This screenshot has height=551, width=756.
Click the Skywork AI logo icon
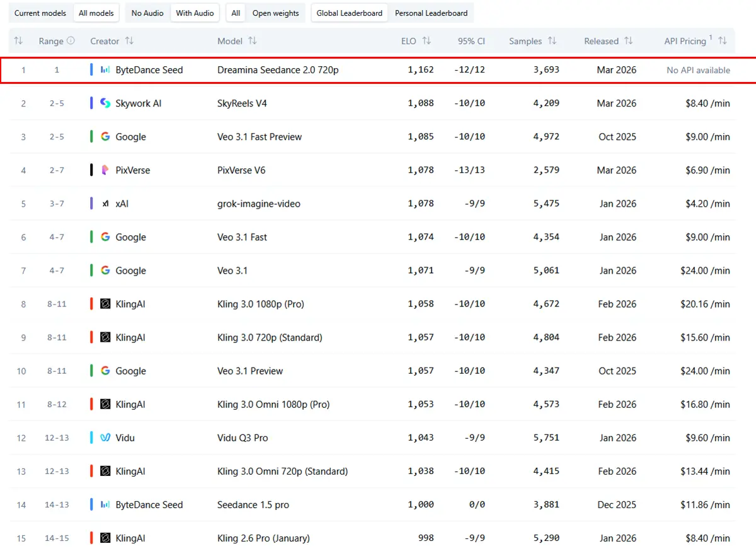[105, 103]
